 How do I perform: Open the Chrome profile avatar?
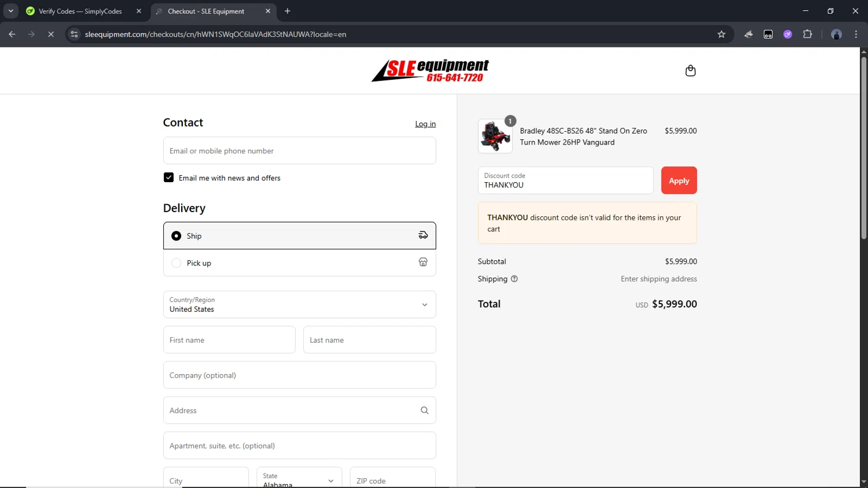(836, 34)
